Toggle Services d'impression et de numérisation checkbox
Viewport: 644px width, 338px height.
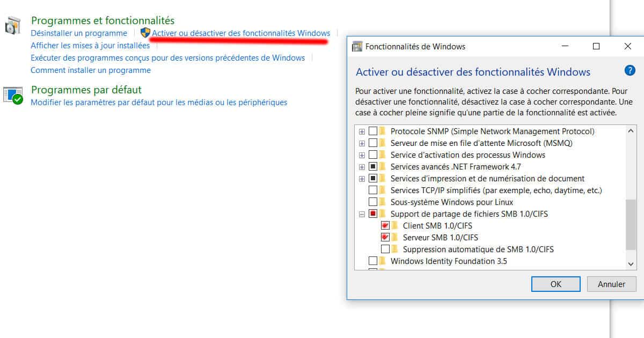(373, 179)
